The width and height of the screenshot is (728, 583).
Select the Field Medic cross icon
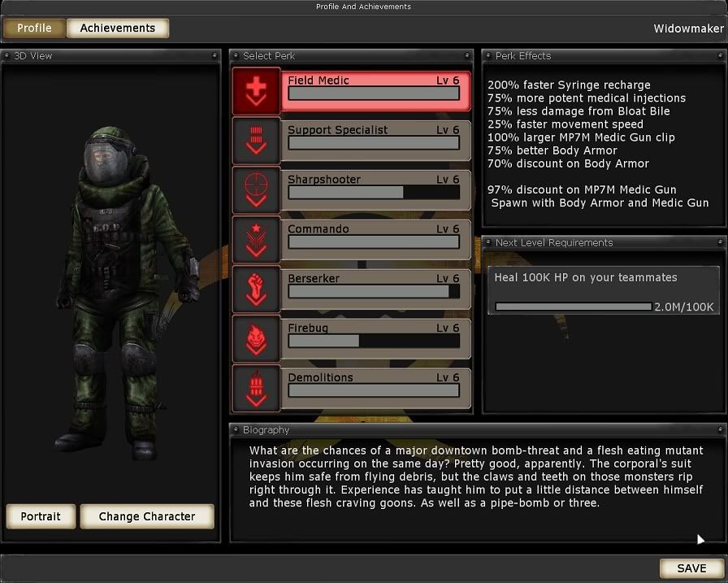(256, 90)
